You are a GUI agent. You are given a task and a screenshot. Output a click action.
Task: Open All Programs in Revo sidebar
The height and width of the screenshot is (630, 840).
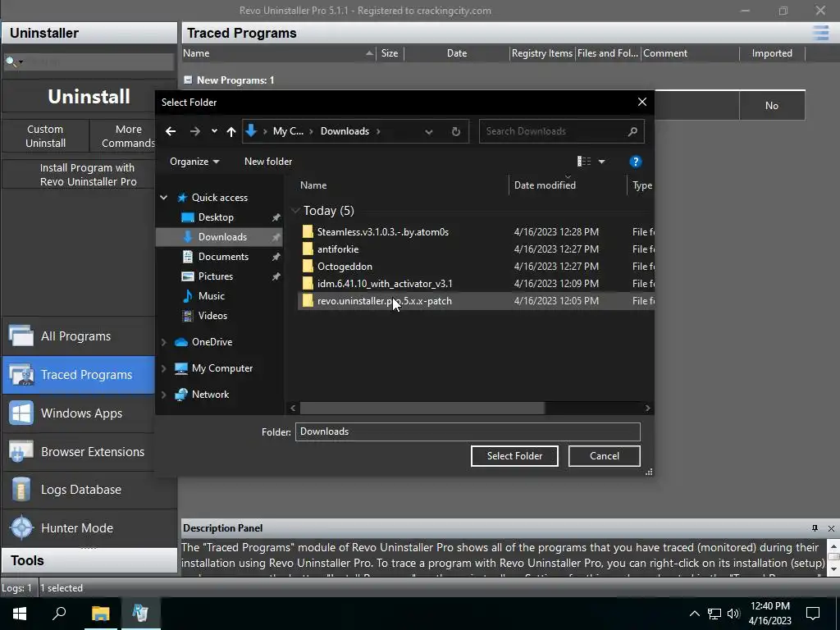click(78, 336)
